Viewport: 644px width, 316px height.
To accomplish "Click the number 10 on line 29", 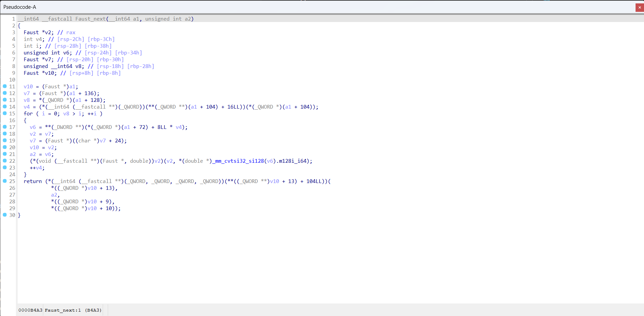I will click(x=109, y=208).
